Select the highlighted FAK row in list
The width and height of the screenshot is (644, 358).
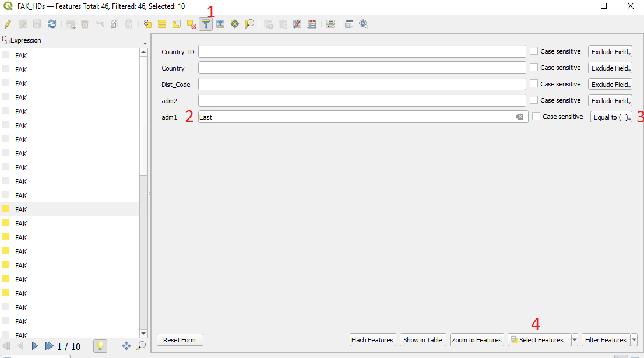(70, 209)
